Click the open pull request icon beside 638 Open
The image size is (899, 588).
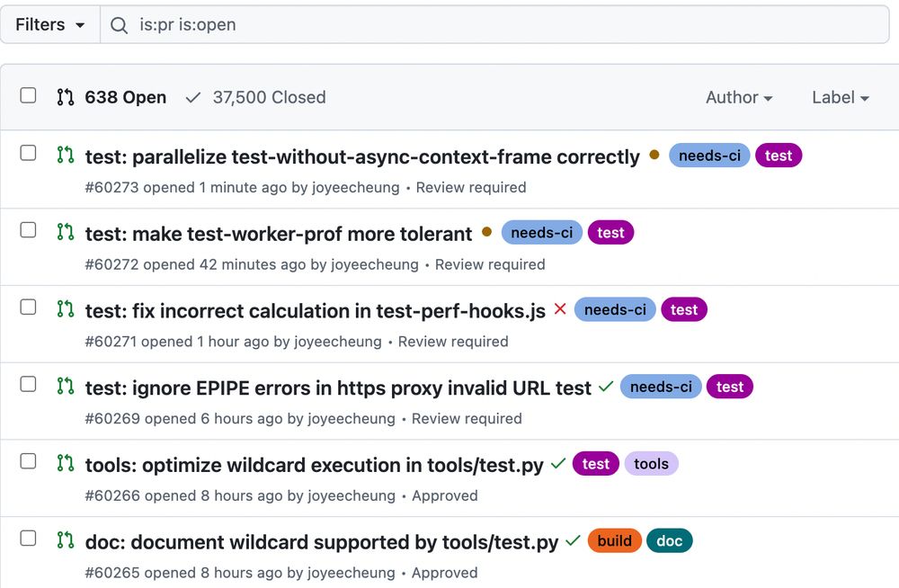pos(65,97)
